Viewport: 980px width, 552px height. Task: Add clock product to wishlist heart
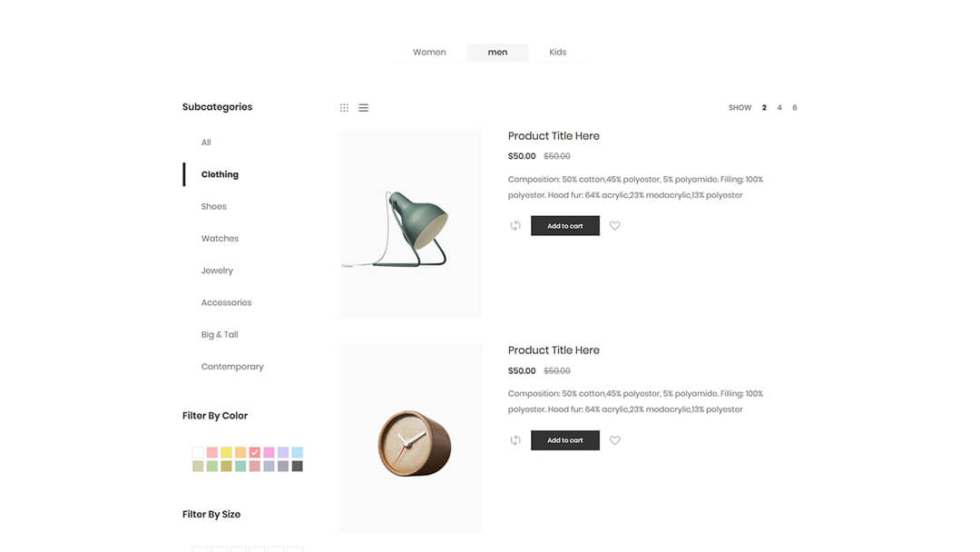pos(615,440)
